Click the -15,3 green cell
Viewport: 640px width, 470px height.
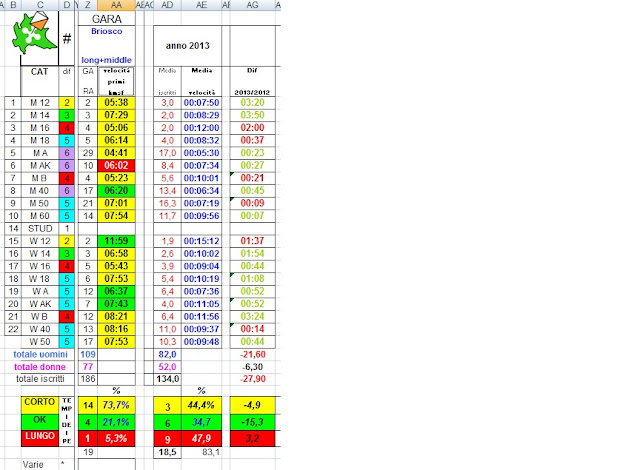click(253, 422)
